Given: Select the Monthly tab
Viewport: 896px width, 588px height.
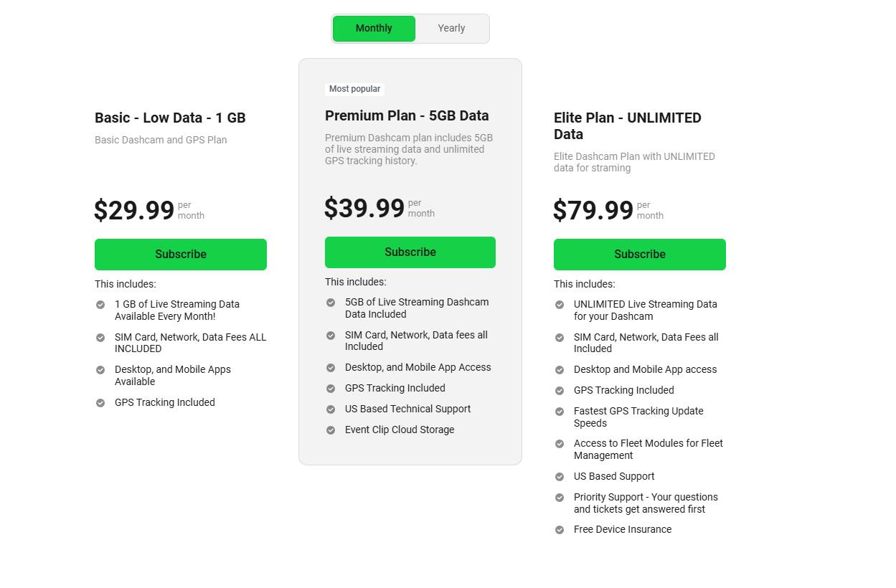Looking at the screenshot, I should pos(373,28).
